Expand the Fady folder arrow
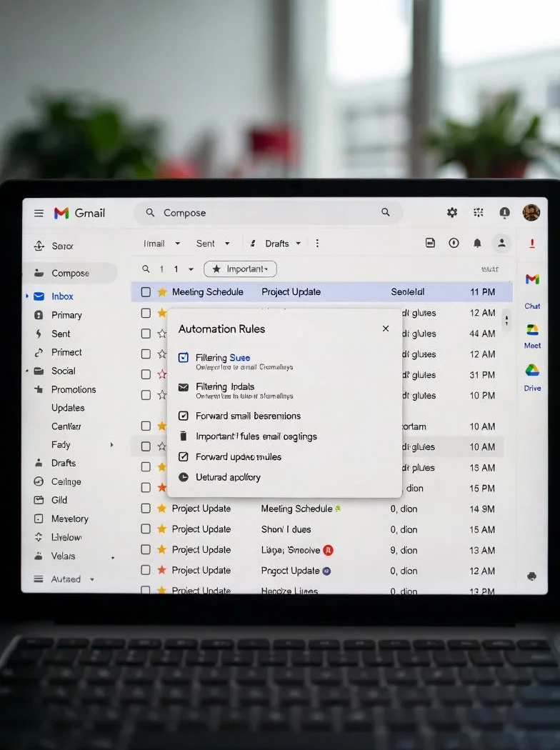This screenshot has height=750, width=560. pos(111,445)
